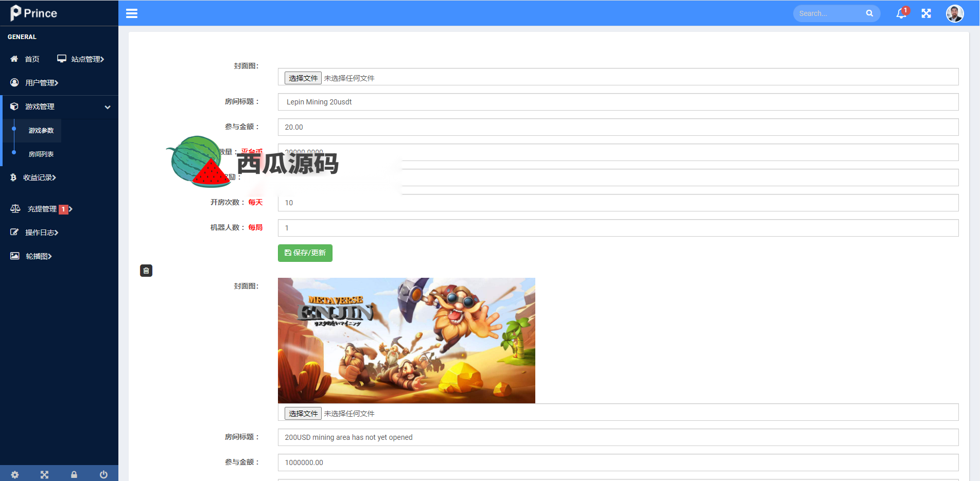This screenshot has width=980, height=481.
Task: Click the cube icon beside 游戏管理
Action: click(14, 106)
